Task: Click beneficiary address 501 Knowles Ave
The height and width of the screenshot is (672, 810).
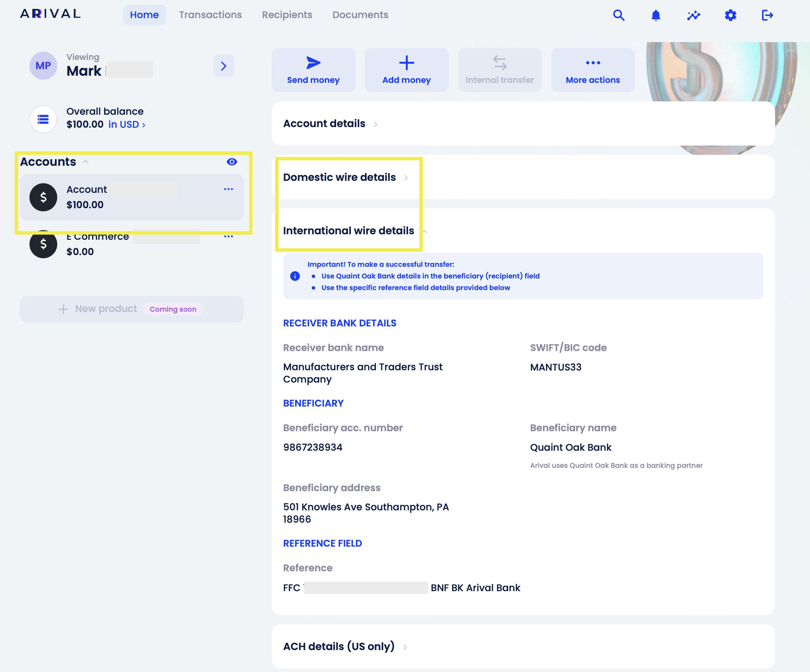Action: point(366,513)
